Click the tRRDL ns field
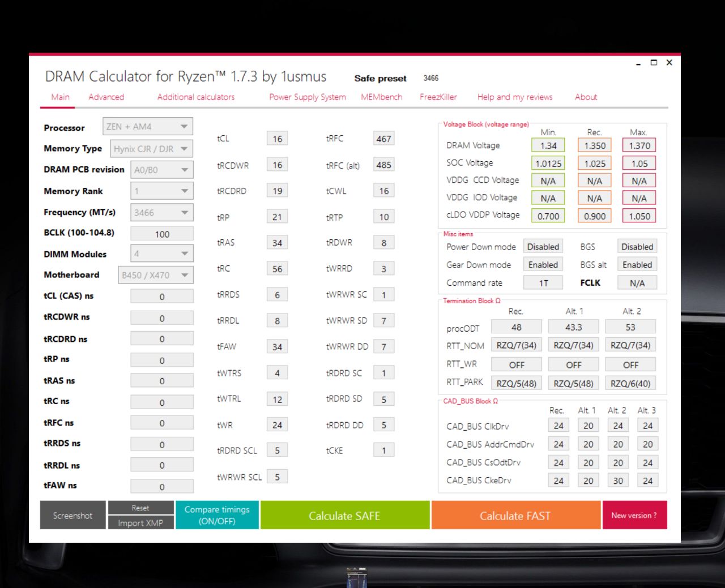This screenshot has width=725, height=588. 161,465
